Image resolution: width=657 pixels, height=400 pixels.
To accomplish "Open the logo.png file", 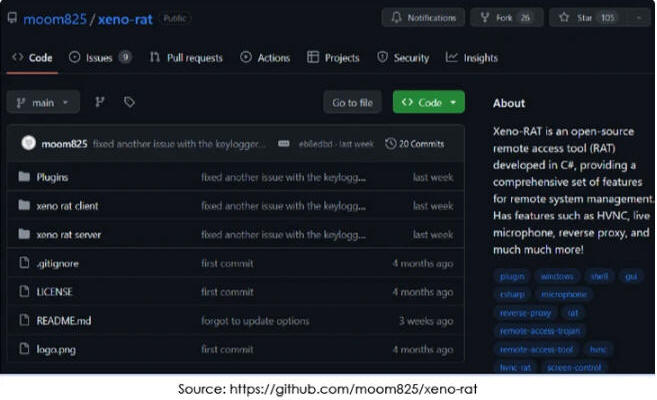I will click(56, 349).
